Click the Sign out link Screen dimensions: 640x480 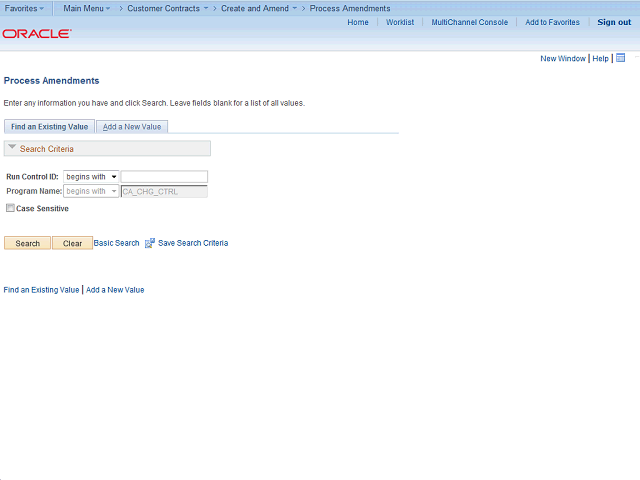click(614, 22)
